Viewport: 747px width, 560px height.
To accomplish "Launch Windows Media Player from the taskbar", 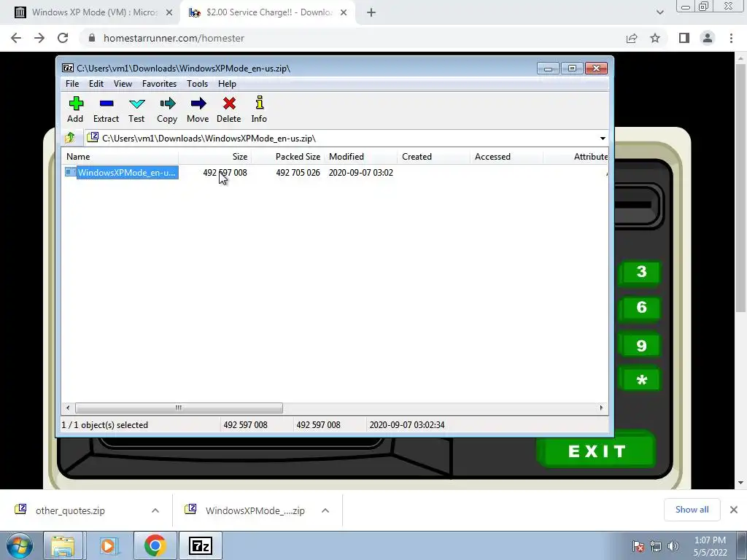I will [x=109, y=545].
